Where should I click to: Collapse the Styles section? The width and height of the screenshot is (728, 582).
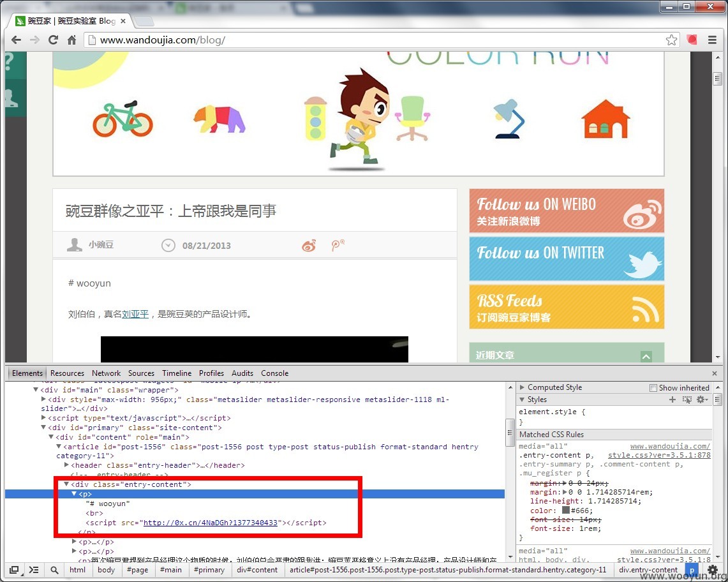[523, 399]
